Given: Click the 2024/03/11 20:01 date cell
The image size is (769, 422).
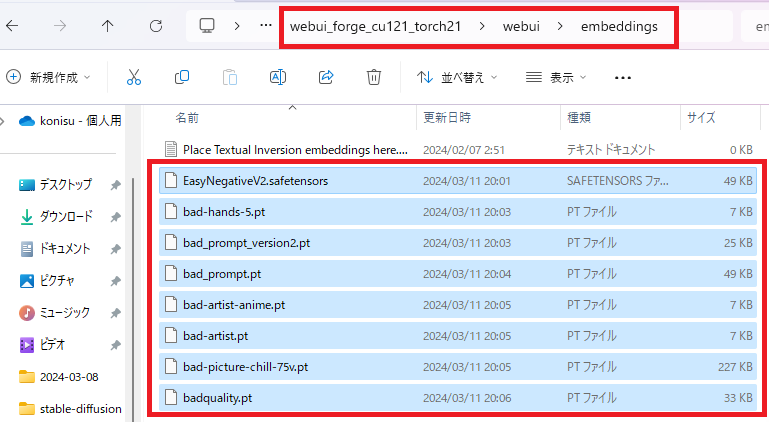Looking at the screenshot, I should pyautogui.click(x=466, y=181).
